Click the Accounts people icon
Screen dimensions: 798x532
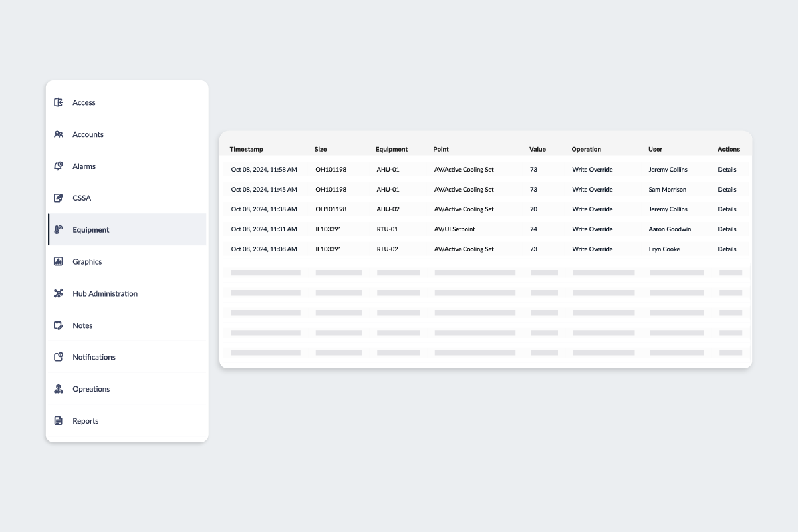pos(59,134)
